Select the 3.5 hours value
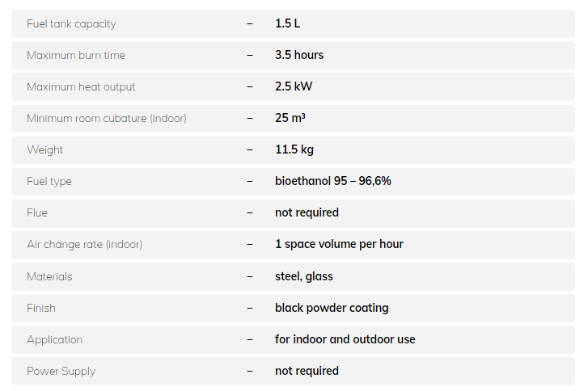This screenshot has height=391, width=588. pyautogui.click(x=299, y=55)
